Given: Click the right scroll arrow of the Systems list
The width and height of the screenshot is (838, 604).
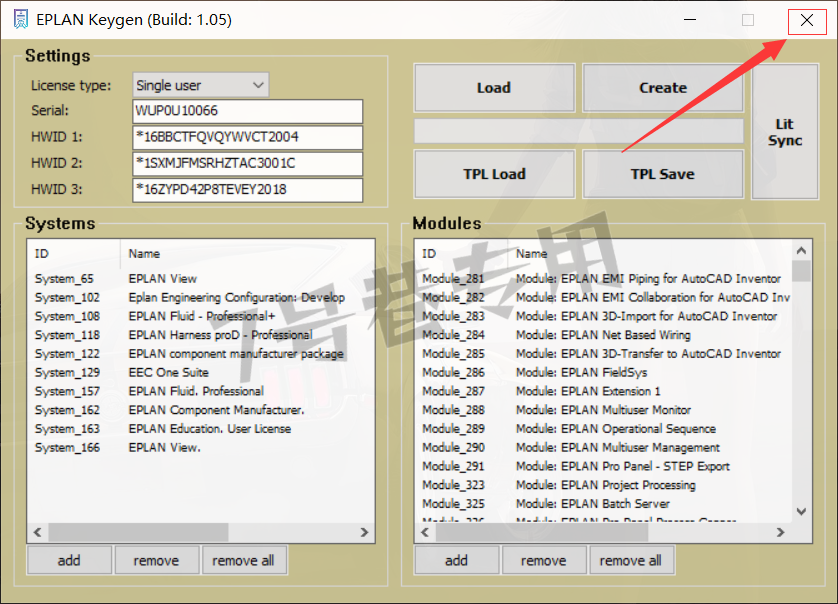Looking at the screenshot, I should pyautogui.click(x=364, y=532).
